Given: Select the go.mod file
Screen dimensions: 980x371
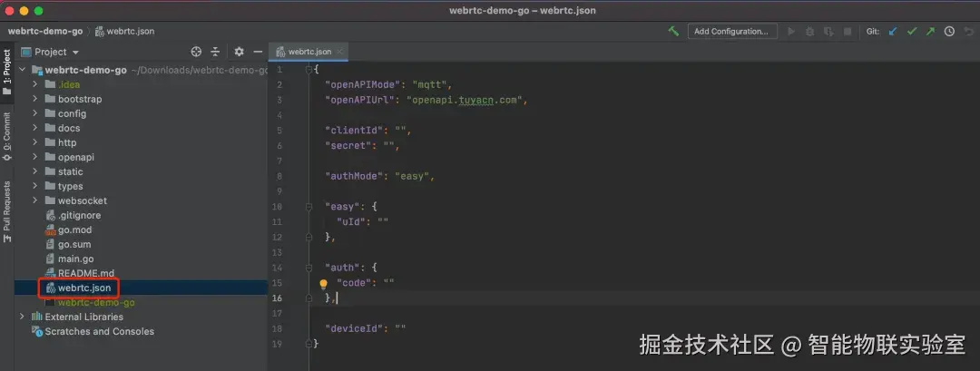Looking at the screenshot, I should pyautogui.click(x=69, y=229).
